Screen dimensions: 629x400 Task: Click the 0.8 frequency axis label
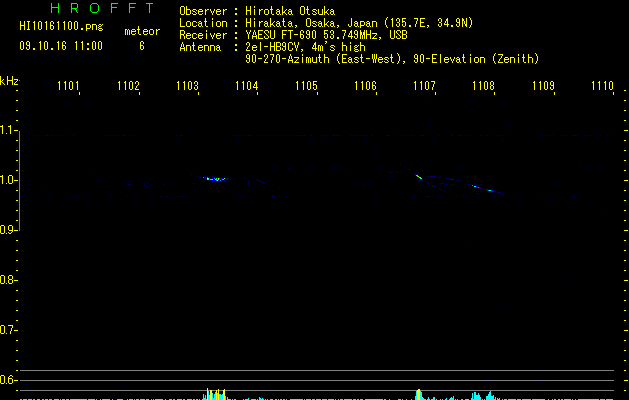(8, 280)
